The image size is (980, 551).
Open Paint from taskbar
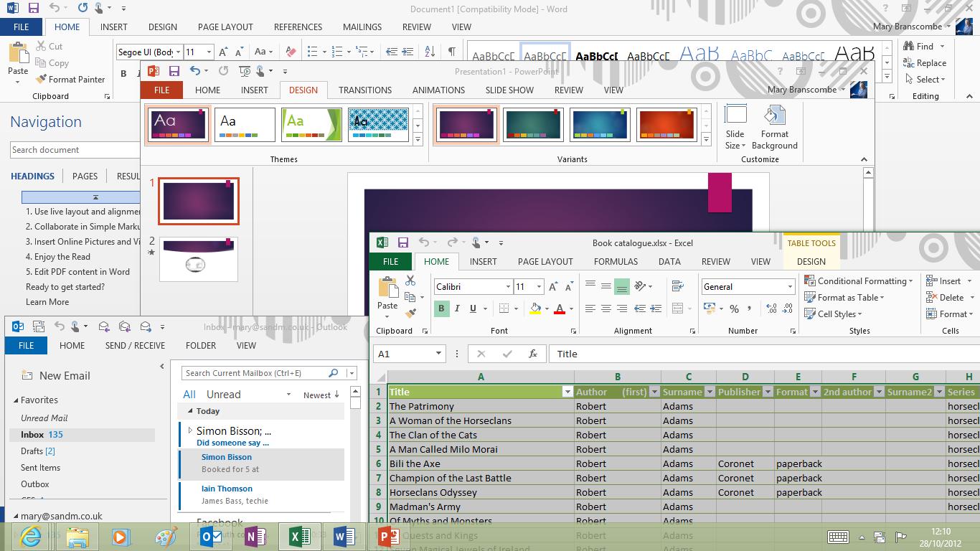click(x=165, y=536)
